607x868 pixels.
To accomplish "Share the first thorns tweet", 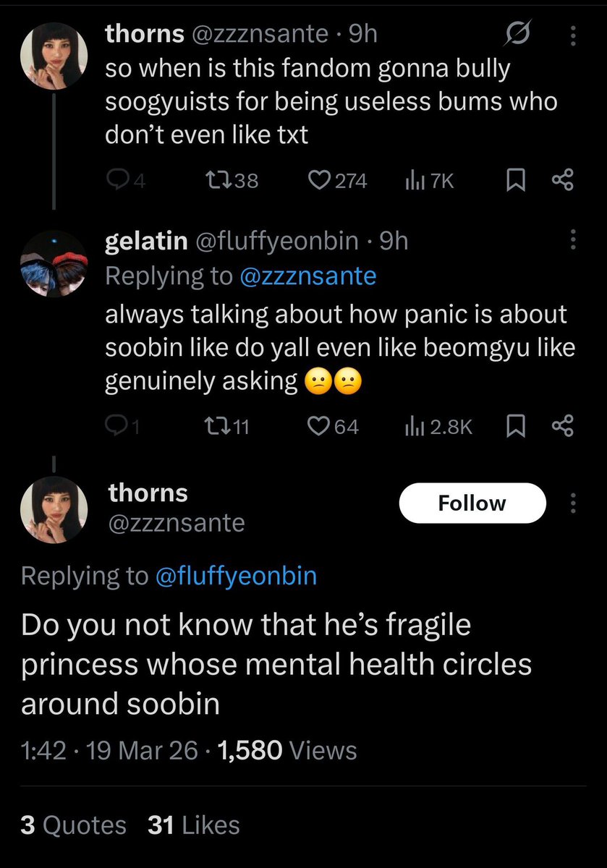I will coord(562,181).
